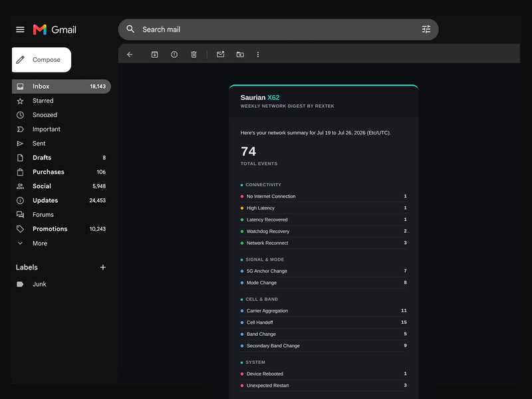The height and width of the screenshot is (399, 532).
Task: Click the Saurian X62 heading
Action: [260, 98]
